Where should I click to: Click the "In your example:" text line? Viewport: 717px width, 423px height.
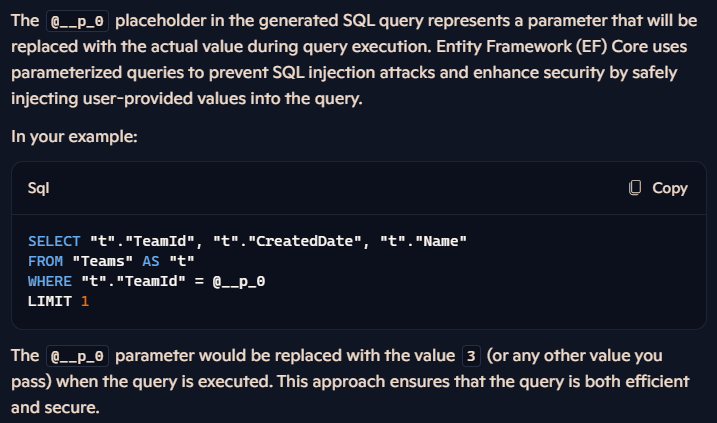(x=74, y=137)
